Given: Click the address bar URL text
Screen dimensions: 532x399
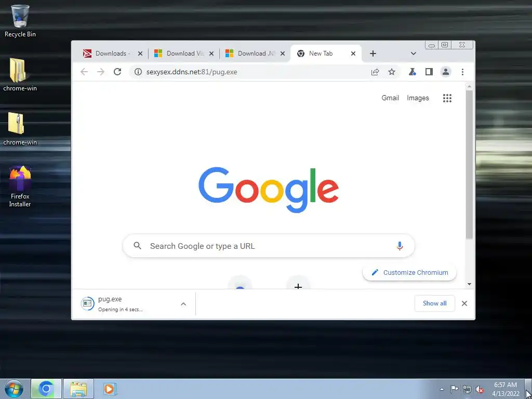Looking at the screenshot, I should click(192, 72).
